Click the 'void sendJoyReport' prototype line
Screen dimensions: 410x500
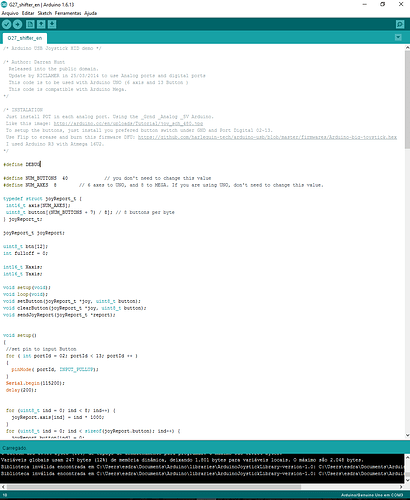59,315
